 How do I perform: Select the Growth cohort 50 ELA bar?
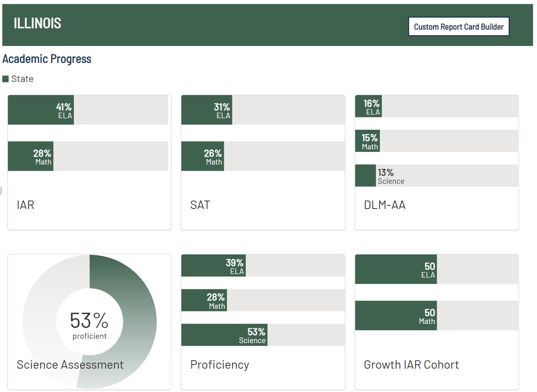396,270
